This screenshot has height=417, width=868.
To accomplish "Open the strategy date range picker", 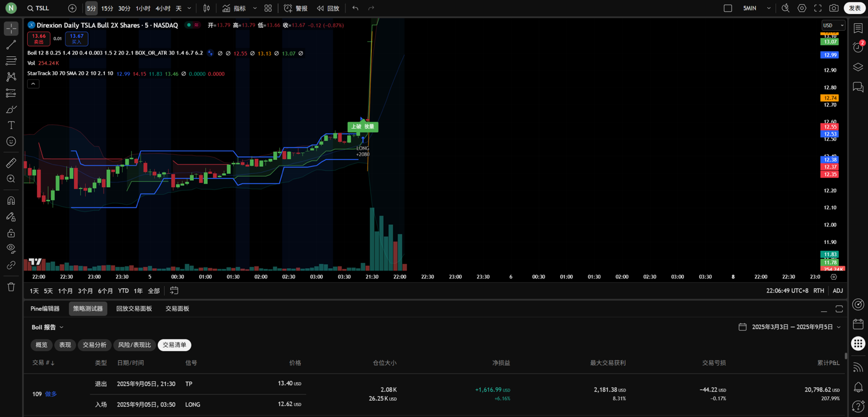I will point(790,327).
